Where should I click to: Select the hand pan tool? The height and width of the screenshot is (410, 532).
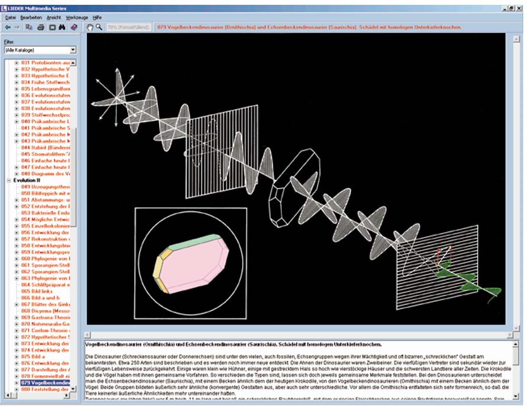click(90, 27)
